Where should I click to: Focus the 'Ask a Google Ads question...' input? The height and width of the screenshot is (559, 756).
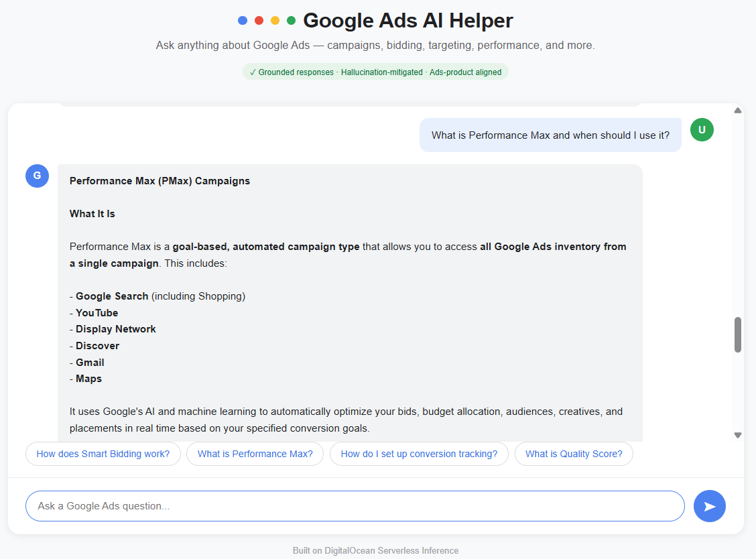click(355, 506)
